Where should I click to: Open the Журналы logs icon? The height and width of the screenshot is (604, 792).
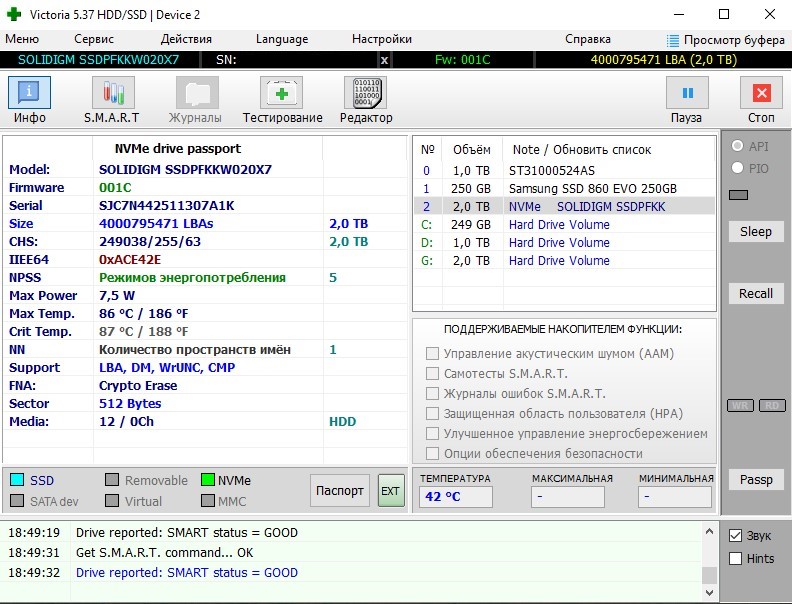197,93
